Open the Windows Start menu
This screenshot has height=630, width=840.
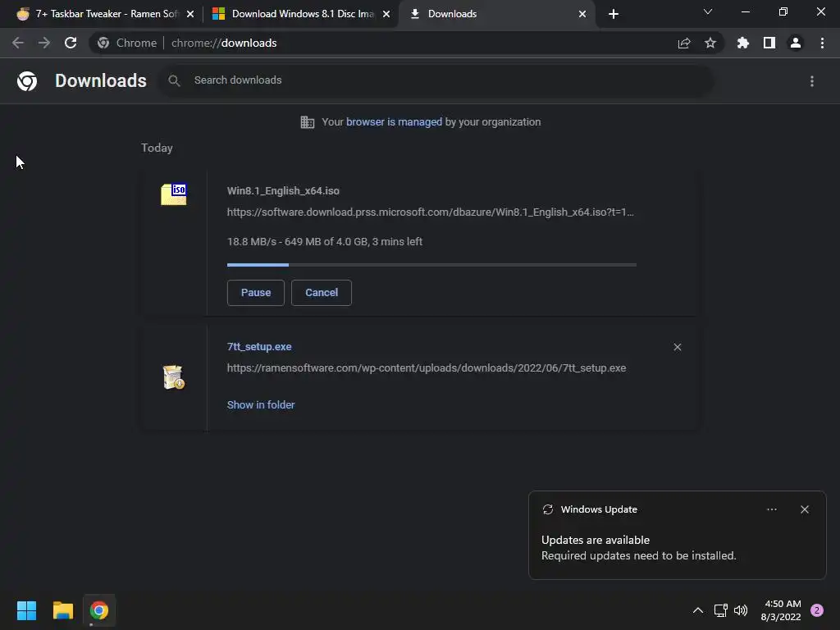point(26,610)
